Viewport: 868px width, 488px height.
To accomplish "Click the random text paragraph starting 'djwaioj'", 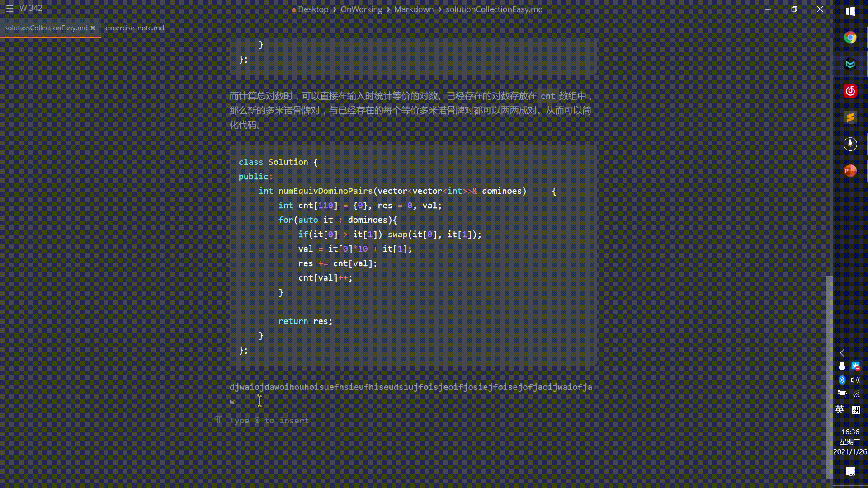I will (411, 394).
